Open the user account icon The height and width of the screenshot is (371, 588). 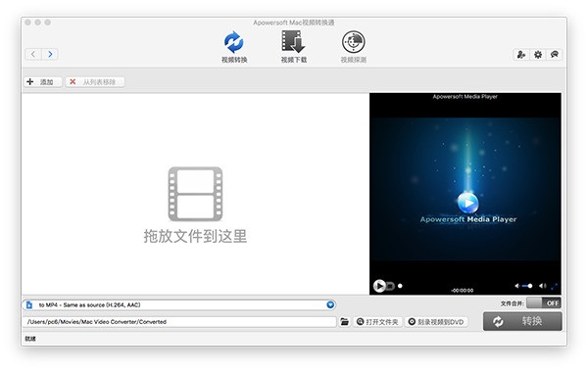[x=521, y=55]
